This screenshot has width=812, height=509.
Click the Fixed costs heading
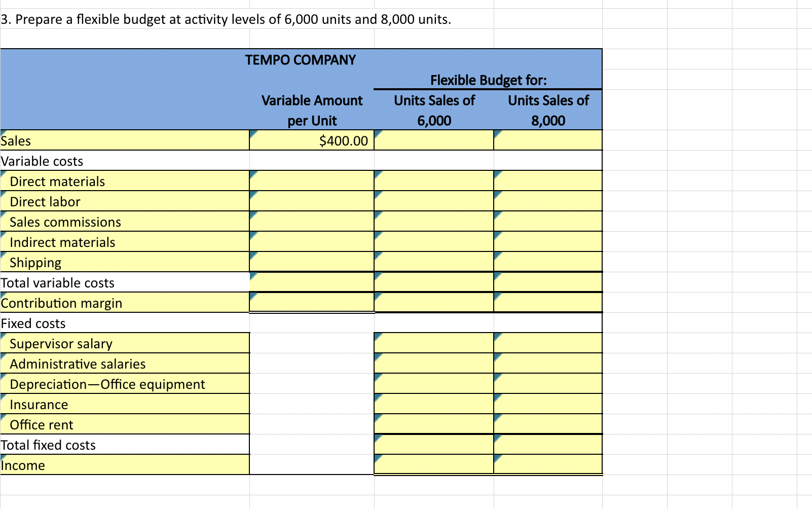tap(33, 323)
